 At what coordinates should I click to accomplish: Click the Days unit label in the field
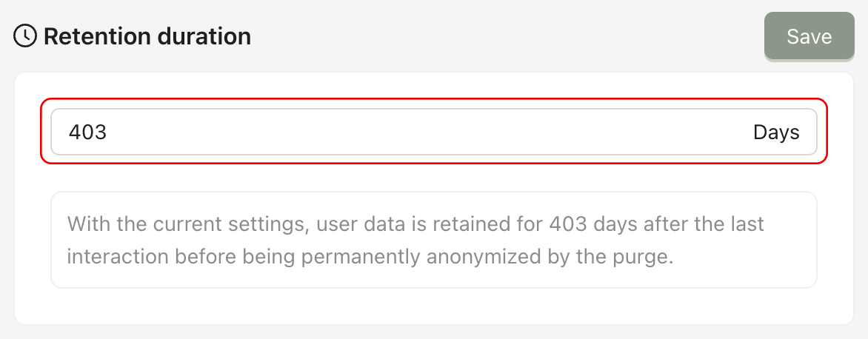point(776,132)
